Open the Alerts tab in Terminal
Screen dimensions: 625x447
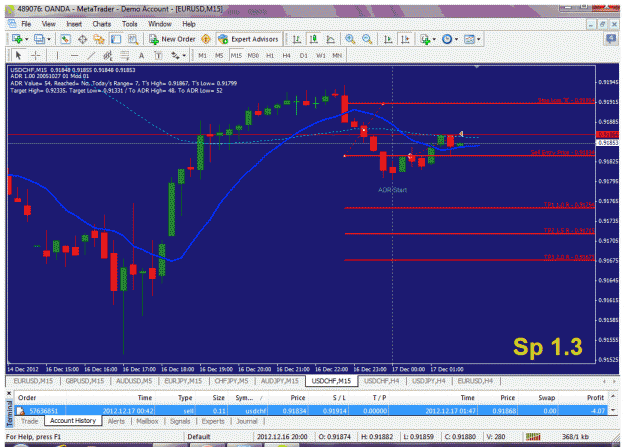click(x=116, y=421)
